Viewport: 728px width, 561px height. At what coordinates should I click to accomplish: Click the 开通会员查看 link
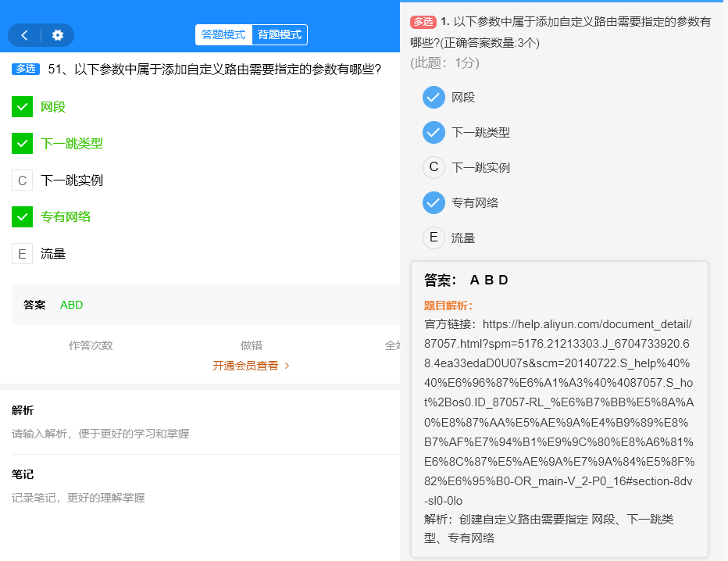point(245,366)
